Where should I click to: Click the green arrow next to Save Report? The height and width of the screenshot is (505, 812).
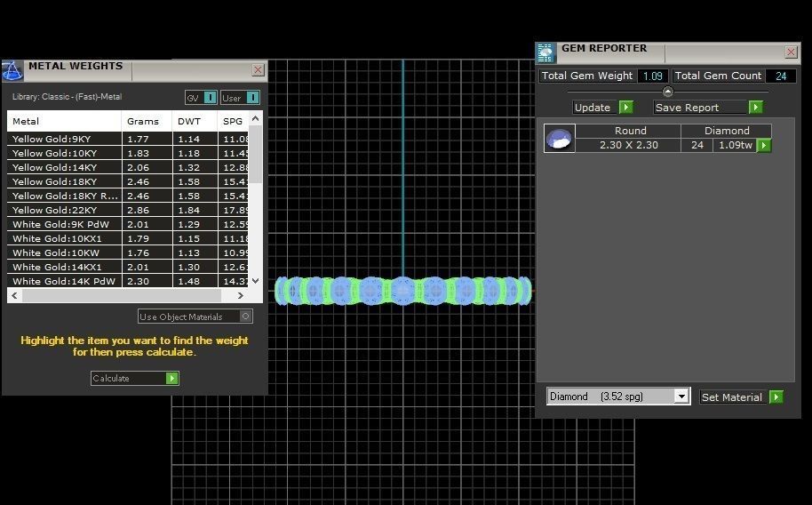pos(755,107)
